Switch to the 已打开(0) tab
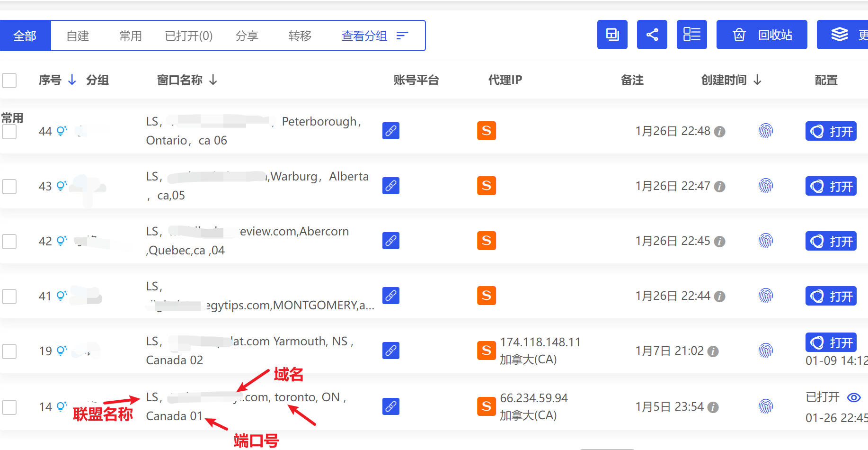 point(188,36)
